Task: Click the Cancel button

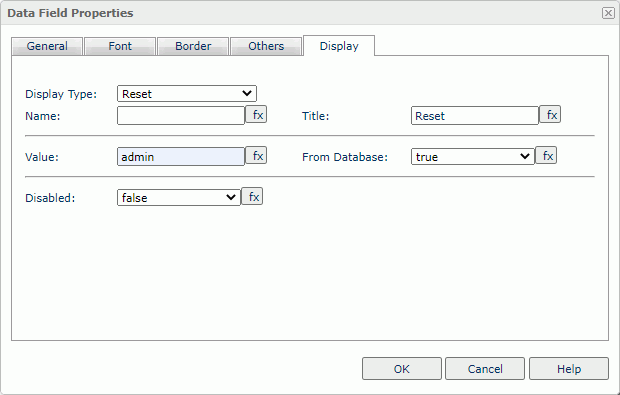Action: coord(485,369)
